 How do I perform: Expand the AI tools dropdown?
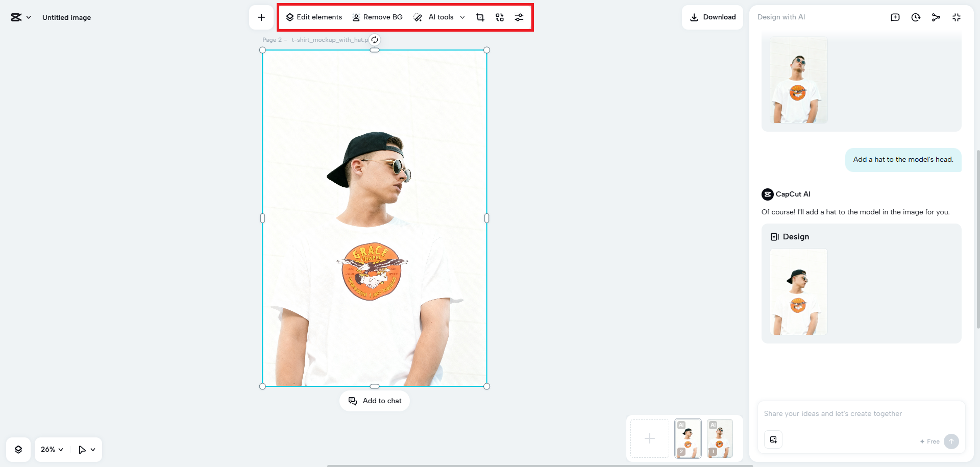point(462,17)
